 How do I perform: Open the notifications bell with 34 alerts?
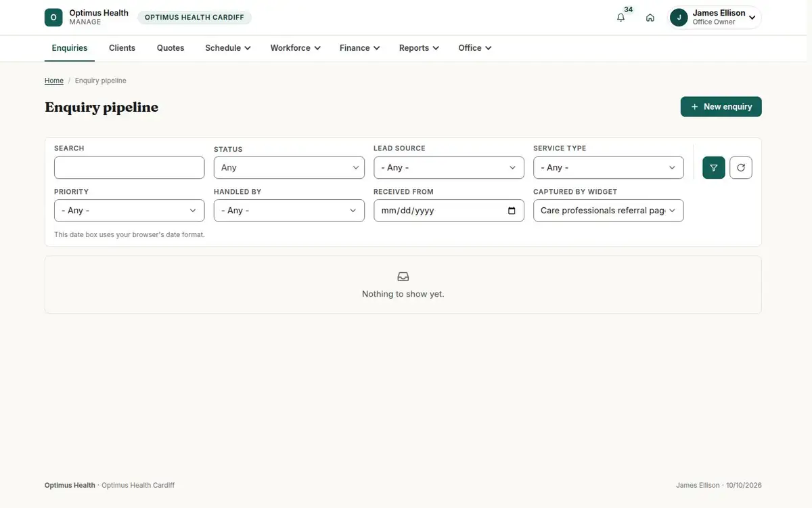[621, 18]
